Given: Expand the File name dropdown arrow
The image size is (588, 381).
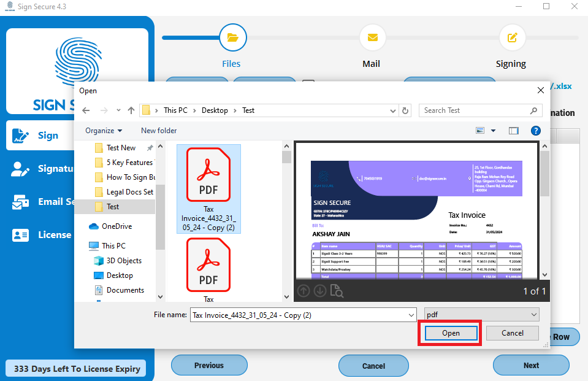Looking at the screenshot, I should (x=411, y=315).
